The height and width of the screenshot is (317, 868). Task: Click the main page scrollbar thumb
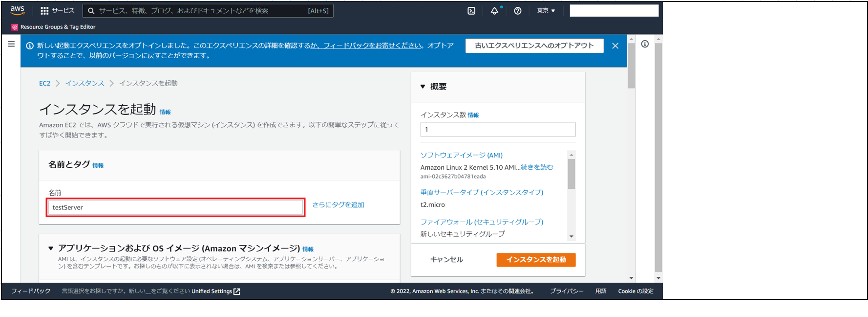(x=631, y=65)
